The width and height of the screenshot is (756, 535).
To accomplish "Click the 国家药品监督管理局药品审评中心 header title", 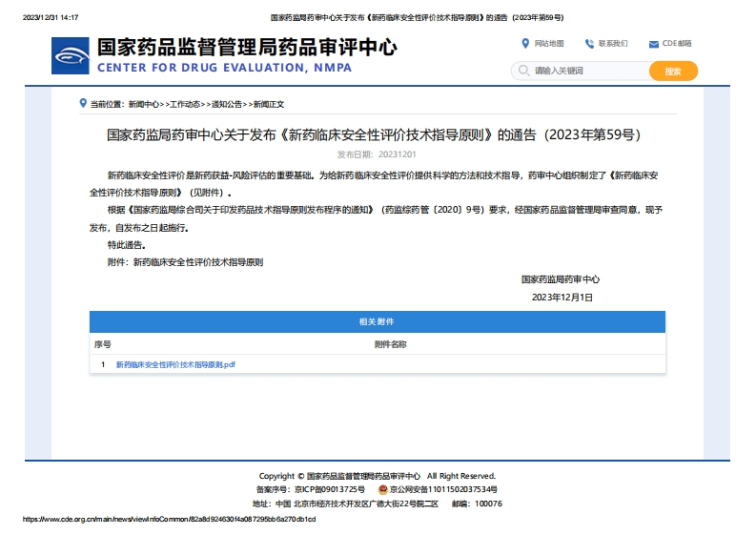I will pos(247,48).
